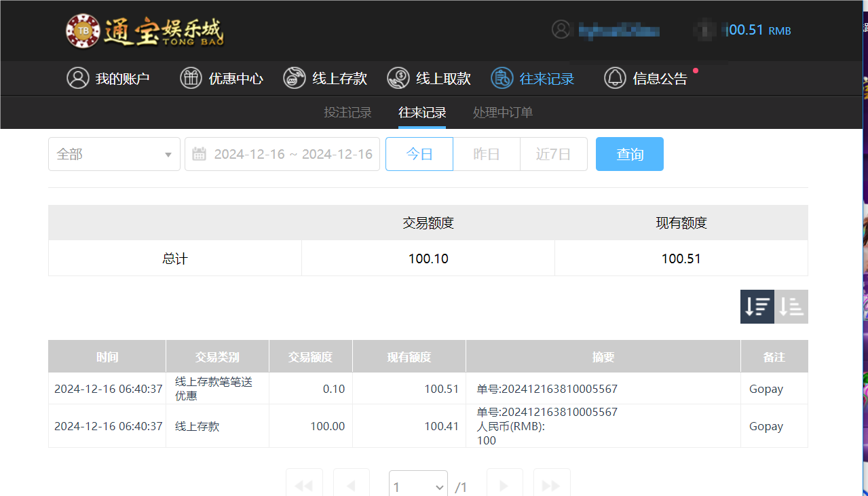Select the 线上存款 deposit icon
Viewport: 868px width, 496px height.
coord(294,78)
